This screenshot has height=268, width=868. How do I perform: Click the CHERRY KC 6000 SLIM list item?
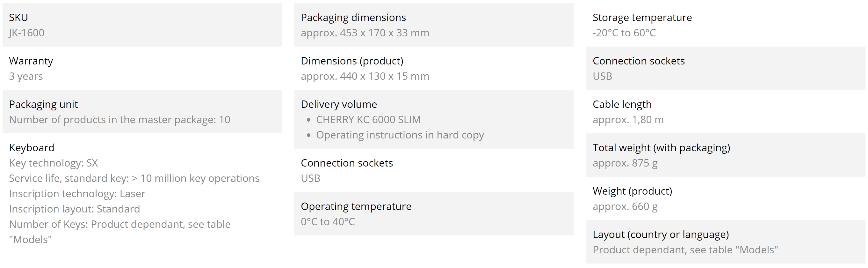(368, 120)
